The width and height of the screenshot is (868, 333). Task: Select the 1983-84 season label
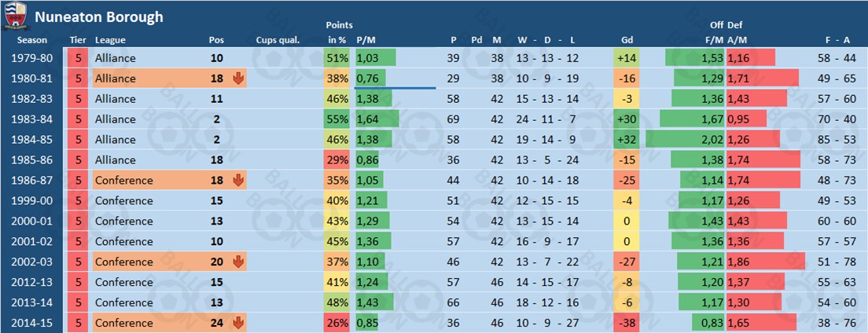31,119
